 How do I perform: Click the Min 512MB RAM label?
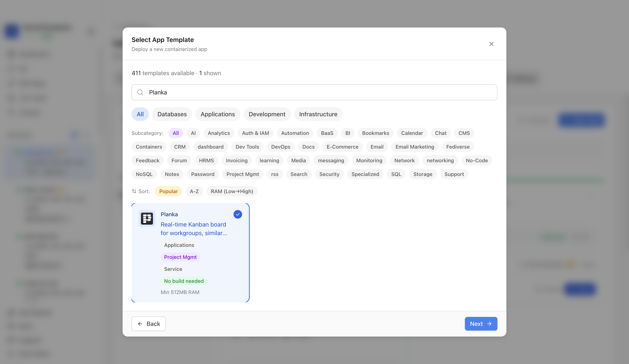pyautogui.click(x=180, y=292)
